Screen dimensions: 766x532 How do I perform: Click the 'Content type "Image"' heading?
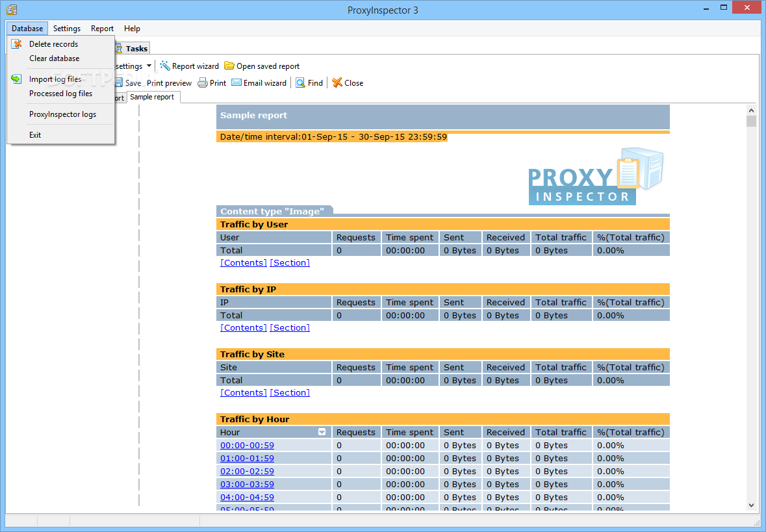point(272,212)
